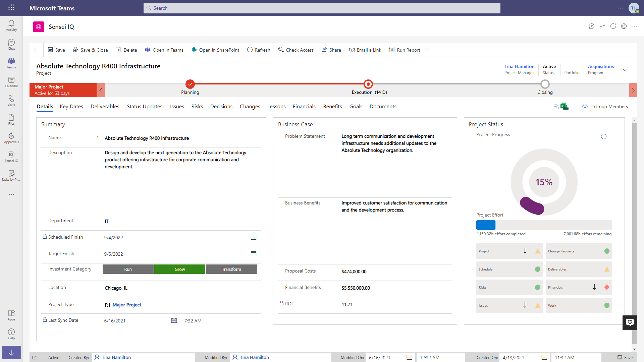Viewport: 644px width, 362px height.
Task: Select the Closing stage marker
Action: [x=545, y=84]
